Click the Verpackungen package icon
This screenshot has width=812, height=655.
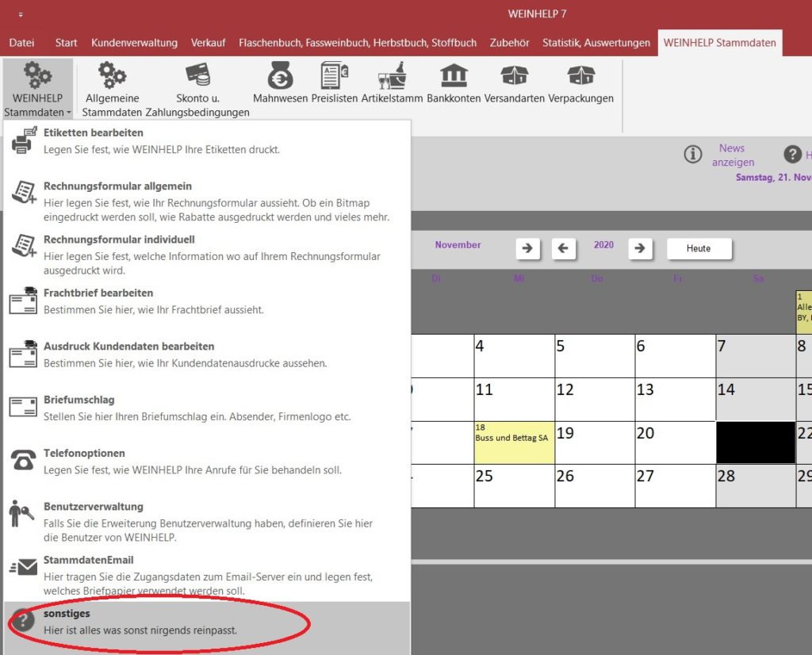(580, 77)
